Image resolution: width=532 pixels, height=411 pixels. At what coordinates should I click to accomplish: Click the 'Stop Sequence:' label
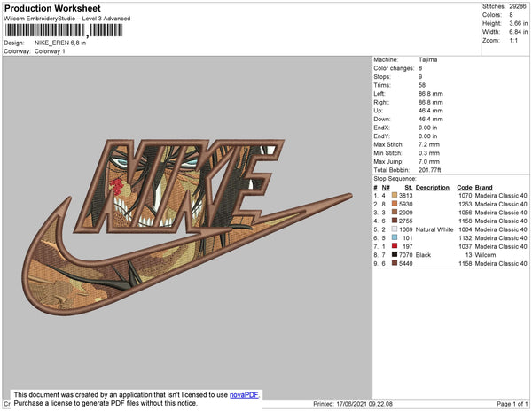pyautogui.click(x=395, y=179)
